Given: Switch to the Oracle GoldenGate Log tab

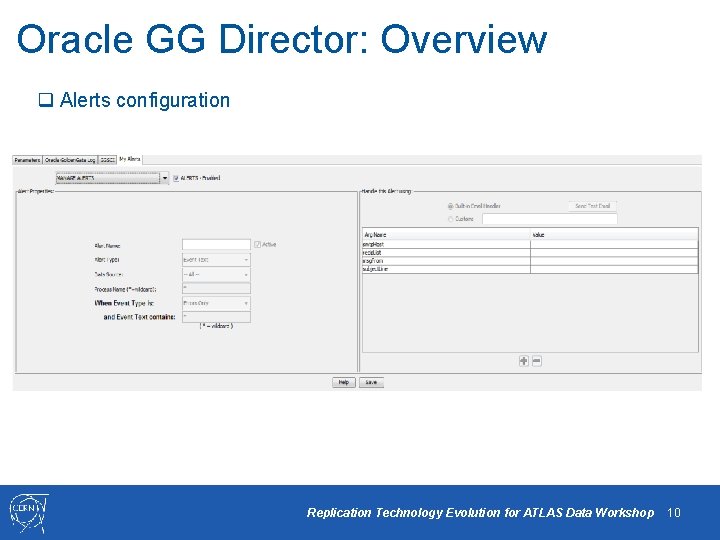Looking at the screenshot, I should tap(70, 160).
